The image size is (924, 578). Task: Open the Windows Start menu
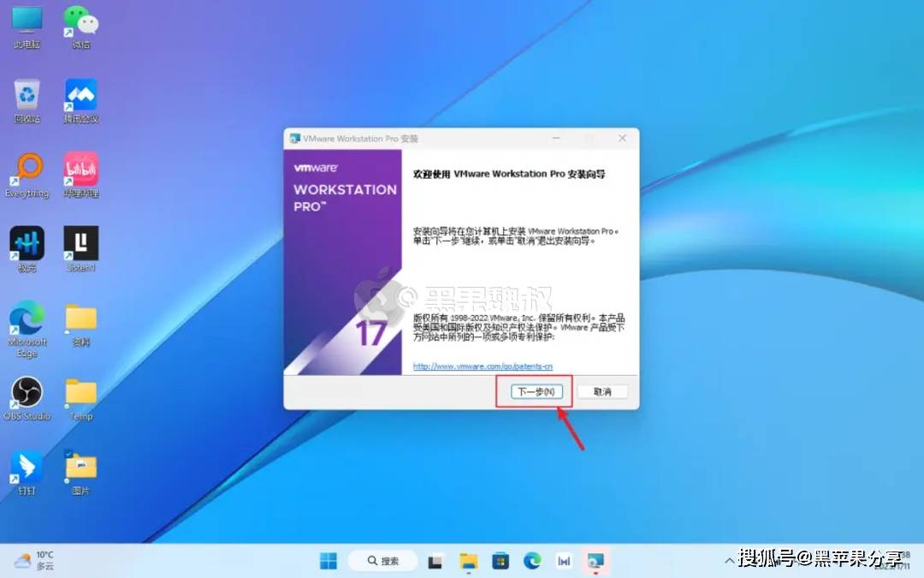click(329, 561)
